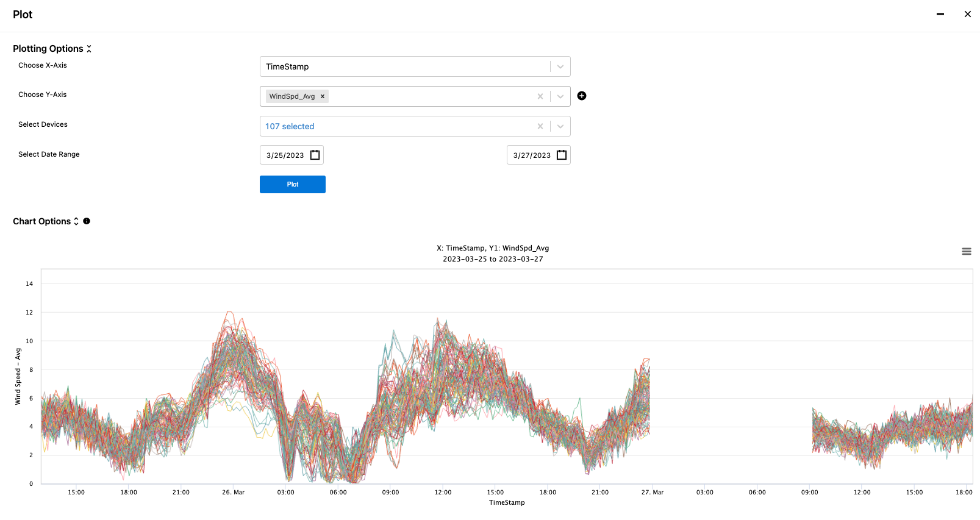Click the chart title text
Image resolution: width=980 pixels, height=520 pixels.
point(493,248)
